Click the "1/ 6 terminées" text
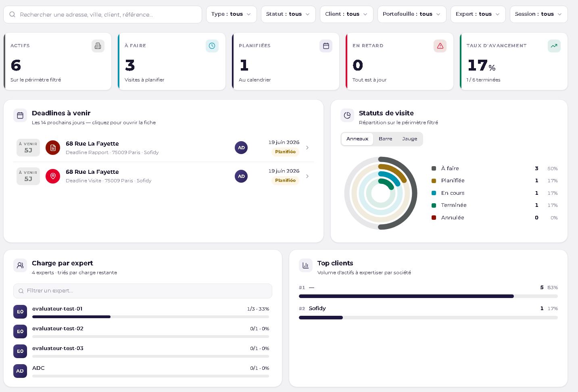This screenshot has height=392, width=578. coord(483,80)
